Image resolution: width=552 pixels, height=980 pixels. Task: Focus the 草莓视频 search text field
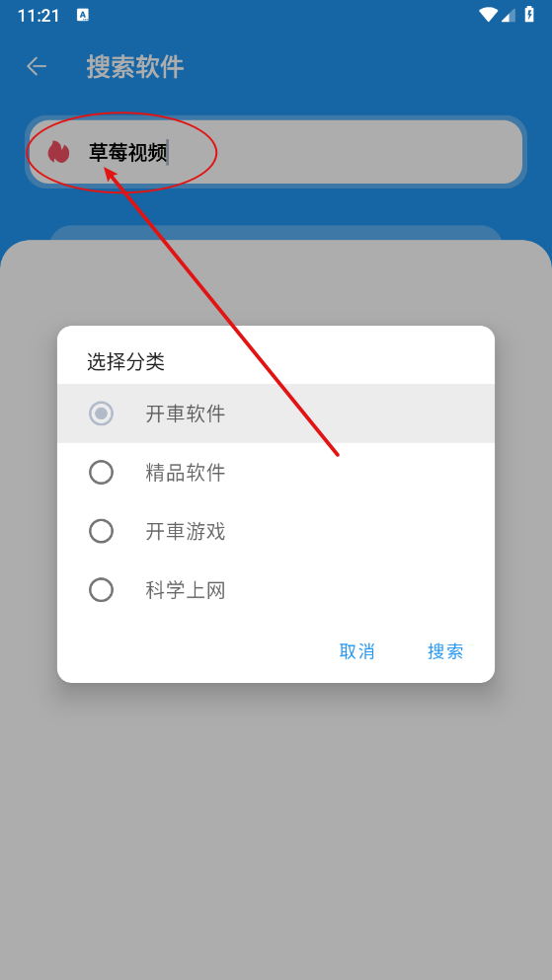pyautogui.click(x=276, y=152)
